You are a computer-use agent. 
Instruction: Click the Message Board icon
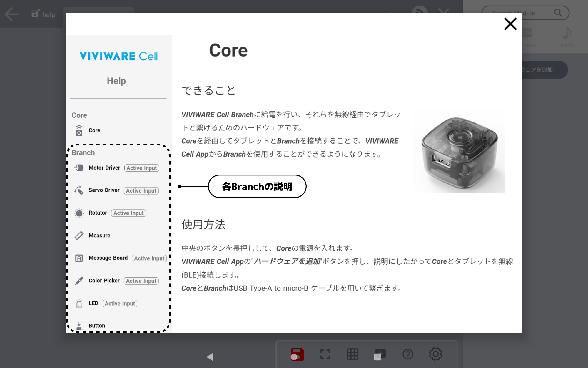(79, 258)
